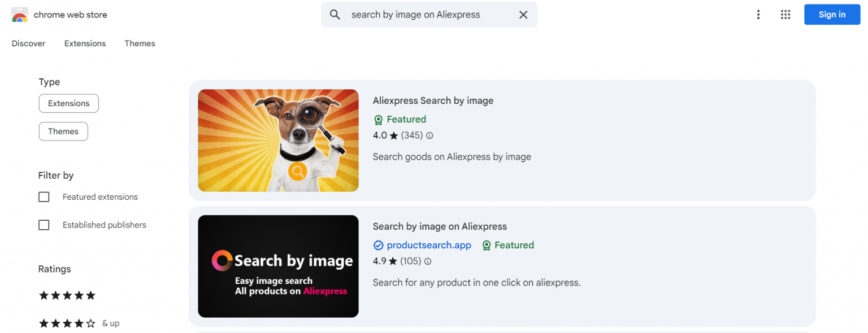The width and height of the screenshot is (868, 333).
Task: Click the verified badge beside productsearch.app
Action: 379,245
